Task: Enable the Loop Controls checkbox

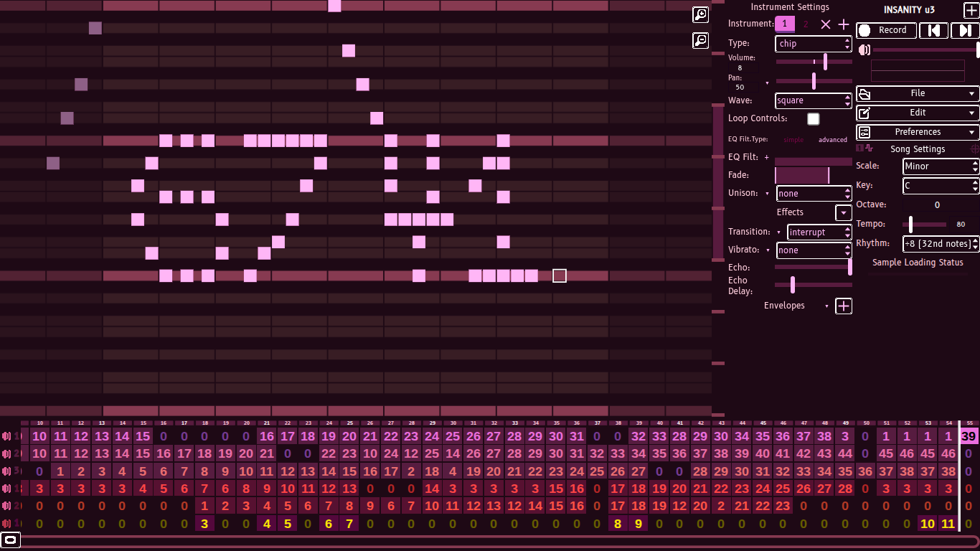Action: pyautogui.click(x=813, y=119)
